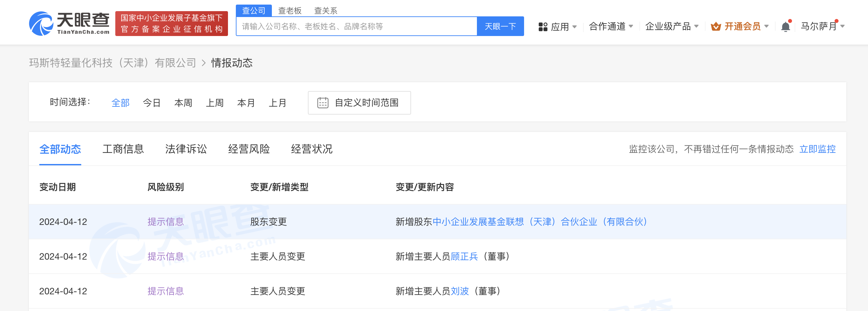The height and width of the screenshot is (311, 868).
Task: Click the red official credit agency badge
Action: tap(172, 23)
